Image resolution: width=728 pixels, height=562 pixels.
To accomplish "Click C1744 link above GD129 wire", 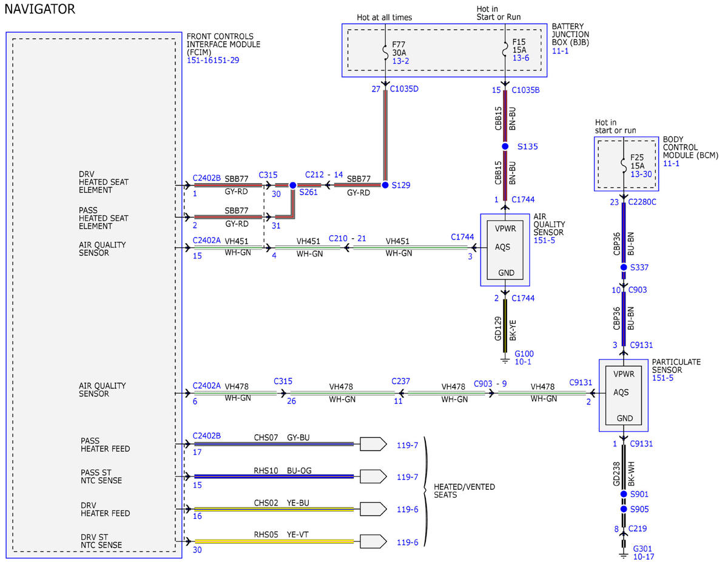I will pyautogui.click(x=523, y=298).
